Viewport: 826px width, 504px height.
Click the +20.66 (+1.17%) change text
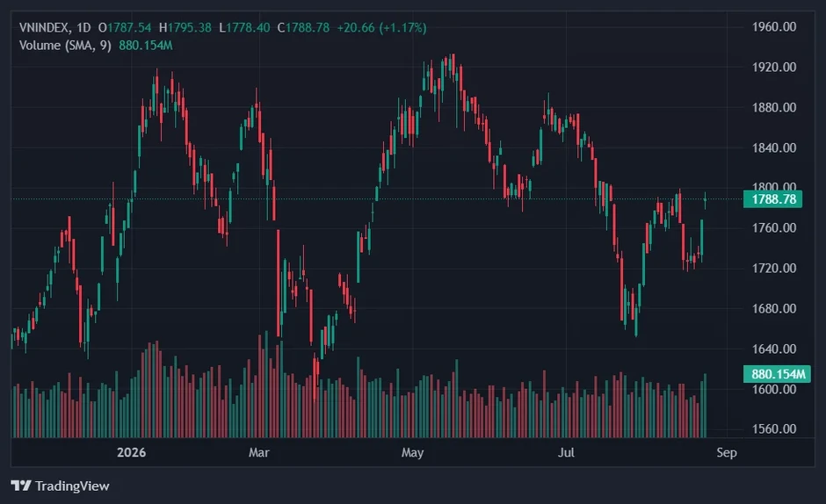[x=381, y=27]
